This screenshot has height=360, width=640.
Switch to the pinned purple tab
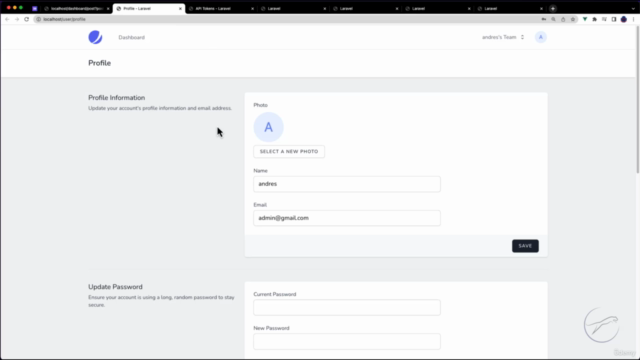tap(35, 9)
